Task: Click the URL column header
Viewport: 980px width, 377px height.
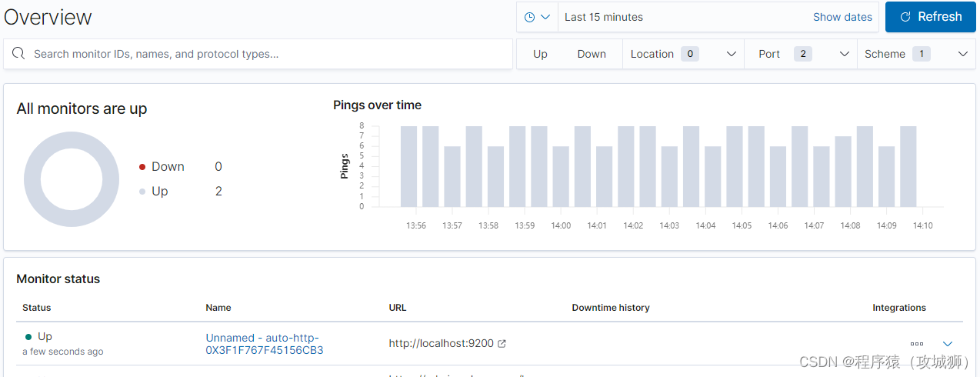Action: 398,308
